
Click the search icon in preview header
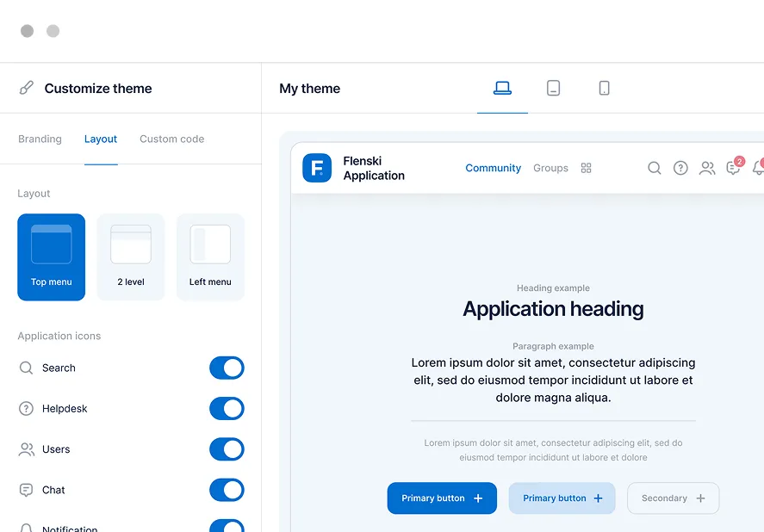point(655,168)
